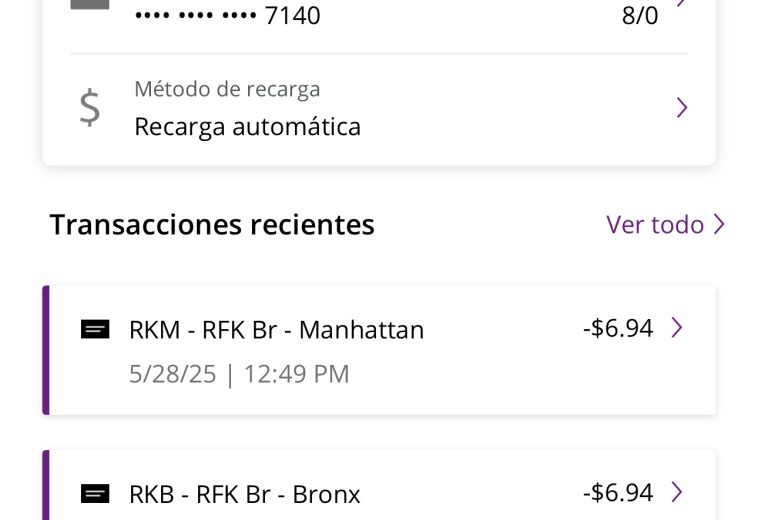Screen dimensions: 758x520
Task: Tap card expiry date 8/0
Action: point(640,15)
